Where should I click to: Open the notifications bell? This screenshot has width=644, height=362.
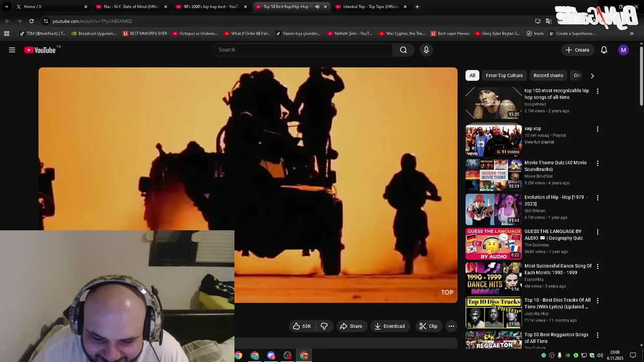pyautogui.click(x=604, y=50)
